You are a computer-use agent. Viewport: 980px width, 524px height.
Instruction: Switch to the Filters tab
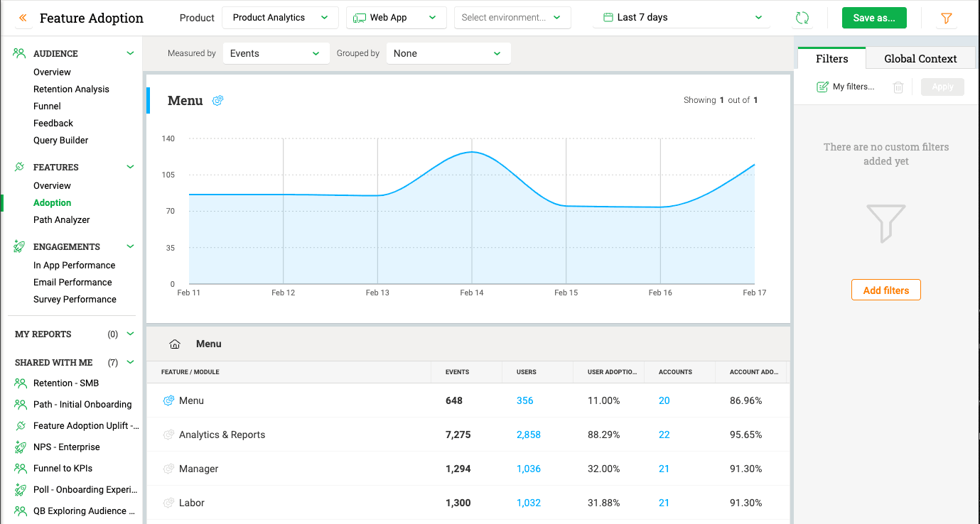point(831,58)
